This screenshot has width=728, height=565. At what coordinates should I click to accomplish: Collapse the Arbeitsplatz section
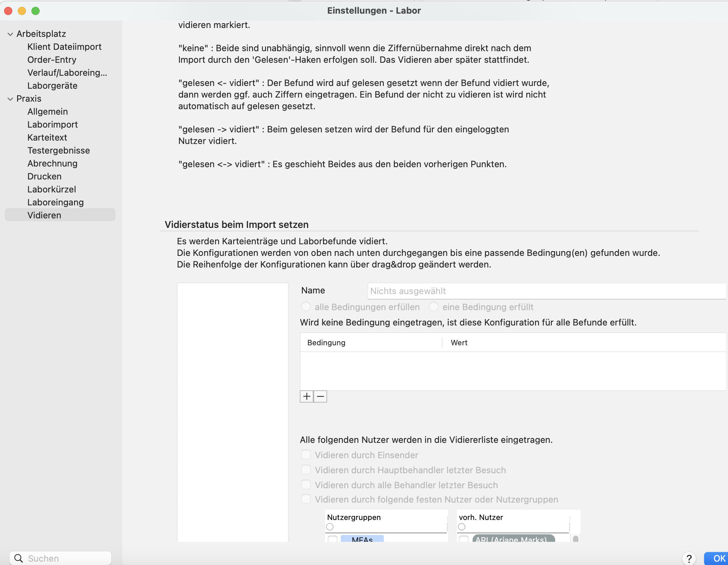10,34
